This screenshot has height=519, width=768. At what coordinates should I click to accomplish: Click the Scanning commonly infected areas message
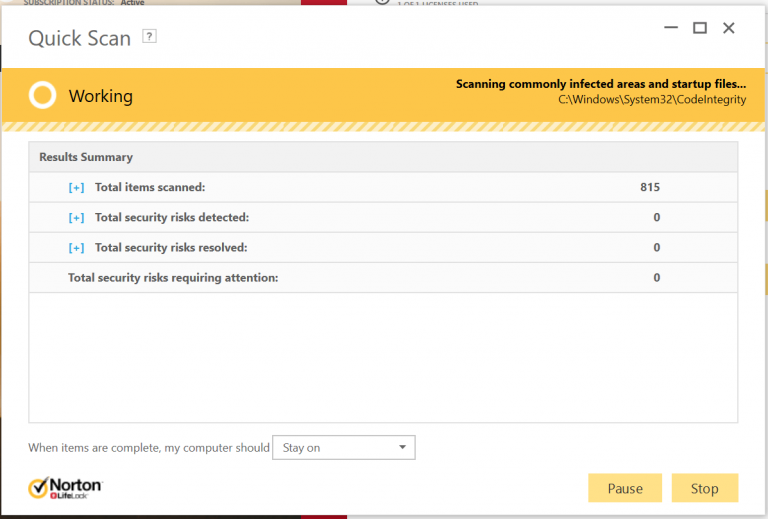pyautogui.click(x=600, y=84)
